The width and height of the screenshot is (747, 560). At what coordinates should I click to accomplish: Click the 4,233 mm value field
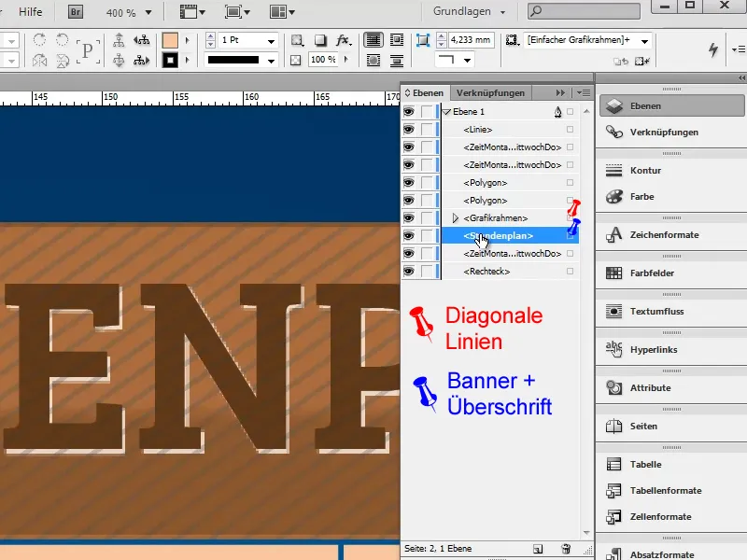(x=471, y=40)
